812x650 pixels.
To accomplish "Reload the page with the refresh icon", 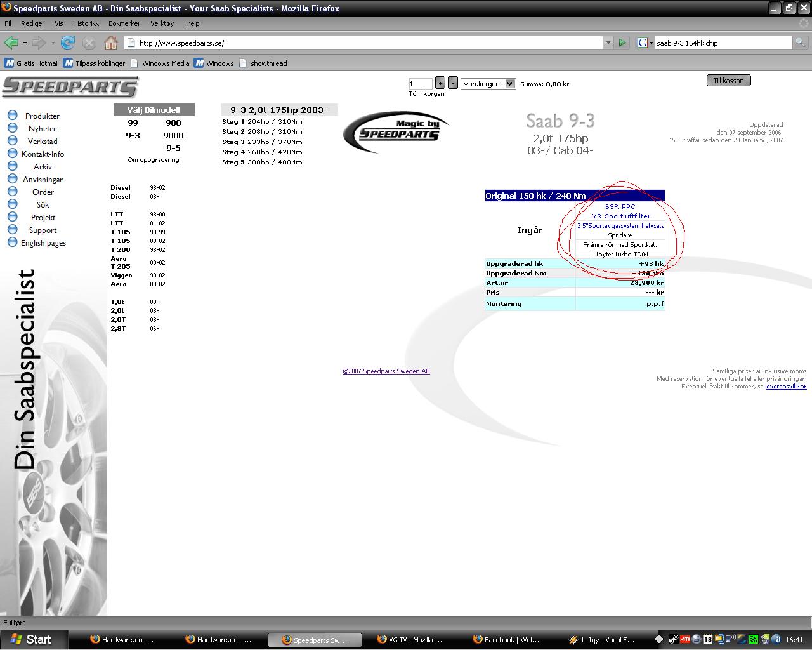I will click(x=68, y=43).
